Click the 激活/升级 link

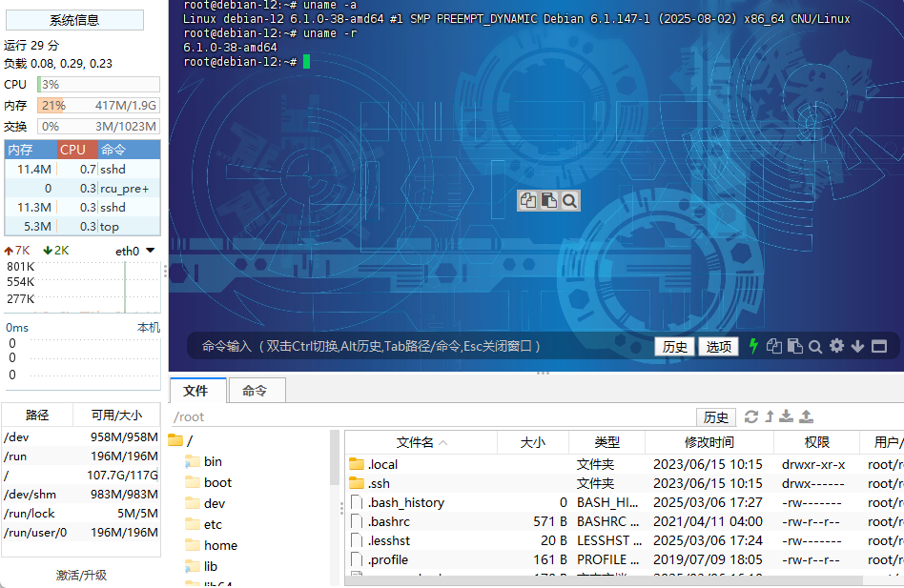(81, 575)
